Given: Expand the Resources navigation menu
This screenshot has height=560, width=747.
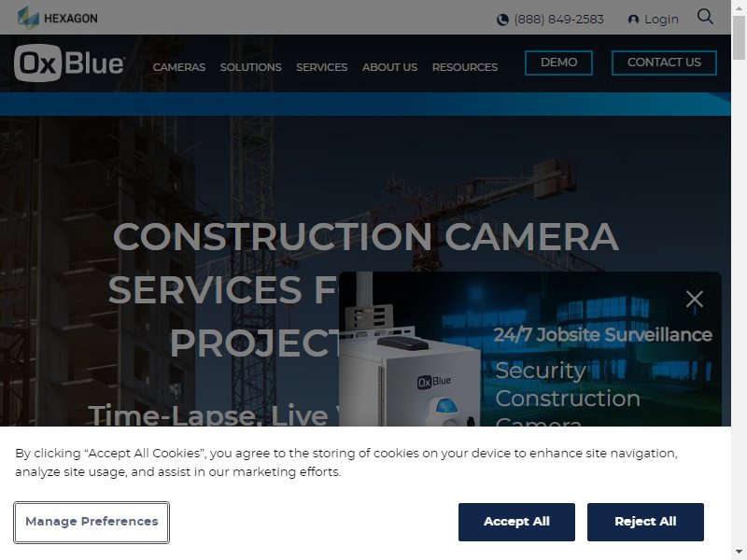Looking at the screenshot, I should pyautogui.click(x=465, y=67).
